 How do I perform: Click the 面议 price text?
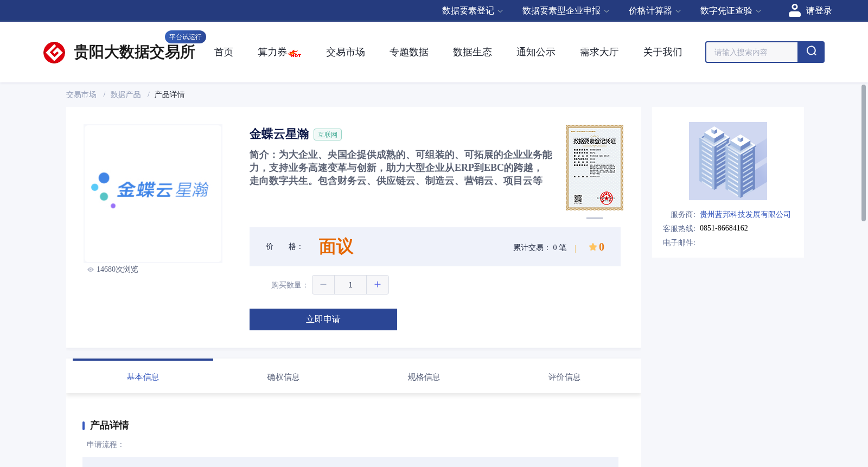336,247
